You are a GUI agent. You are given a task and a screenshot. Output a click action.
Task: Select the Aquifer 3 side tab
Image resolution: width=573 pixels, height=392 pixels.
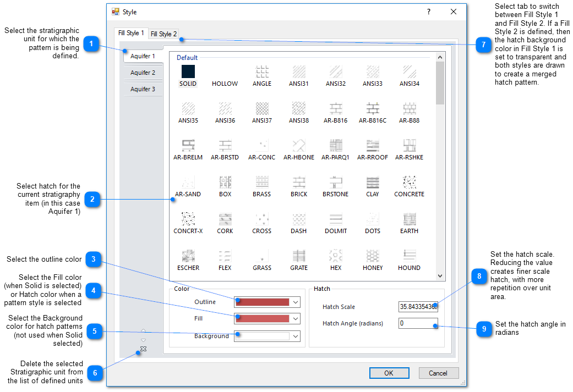(143, 89)
